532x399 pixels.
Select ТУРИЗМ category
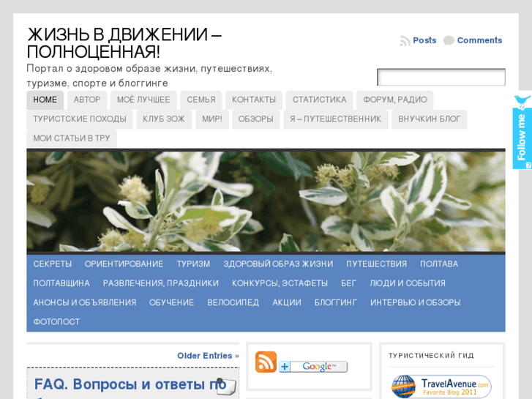(193, 264)
